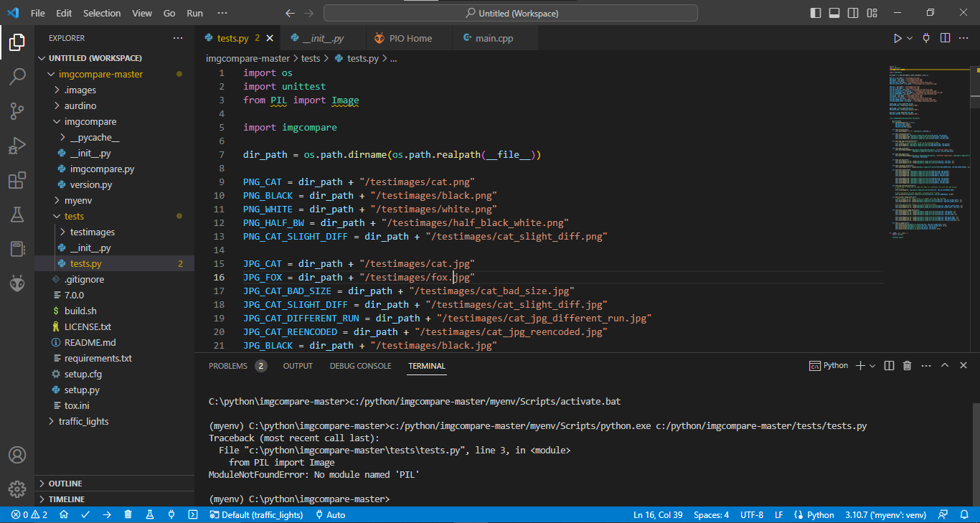The height and width of the screenshot is (523, 980).
Task: Click PlatformIO Build checkmark in status bar
Action: [85, 514]
